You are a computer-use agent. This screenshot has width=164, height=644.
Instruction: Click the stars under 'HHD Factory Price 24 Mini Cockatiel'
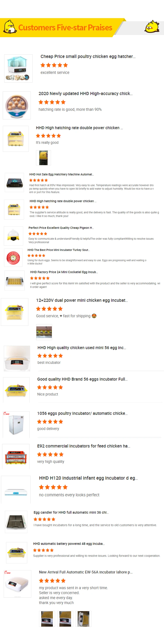40,278
